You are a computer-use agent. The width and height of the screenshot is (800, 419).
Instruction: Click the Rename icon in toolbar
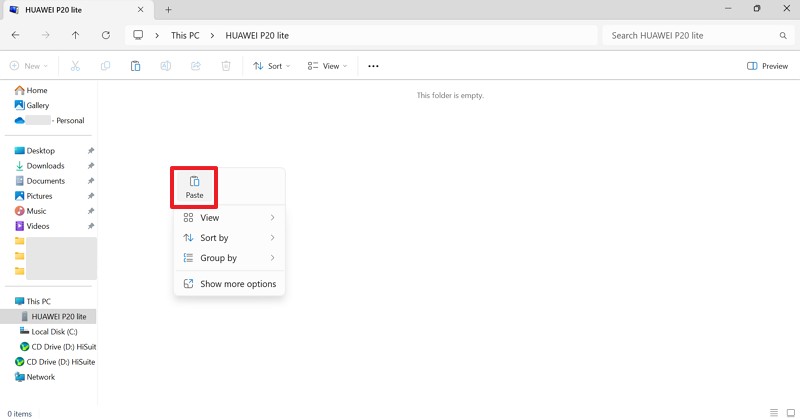click(166, 66)
